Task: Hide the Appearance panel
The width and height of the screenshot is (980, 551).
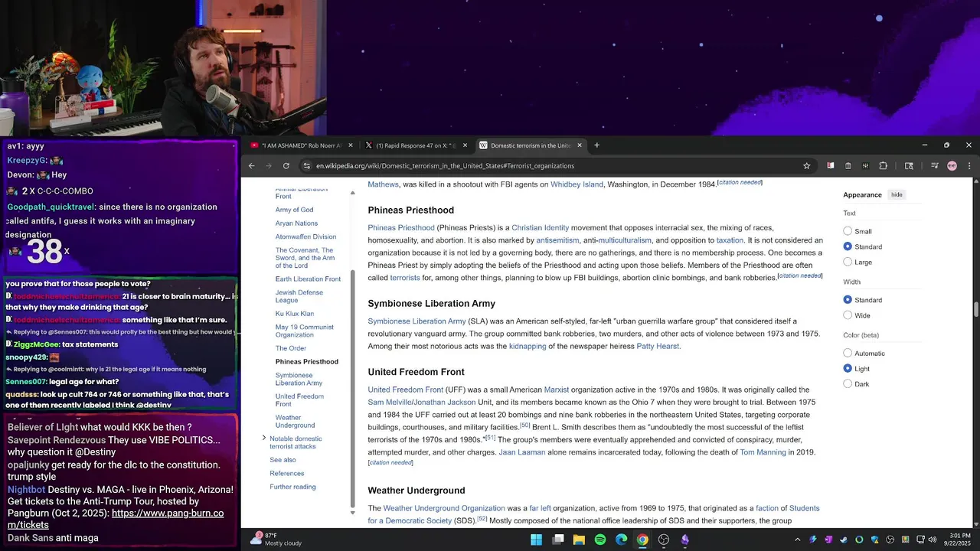Action: (x=897, y=194)
